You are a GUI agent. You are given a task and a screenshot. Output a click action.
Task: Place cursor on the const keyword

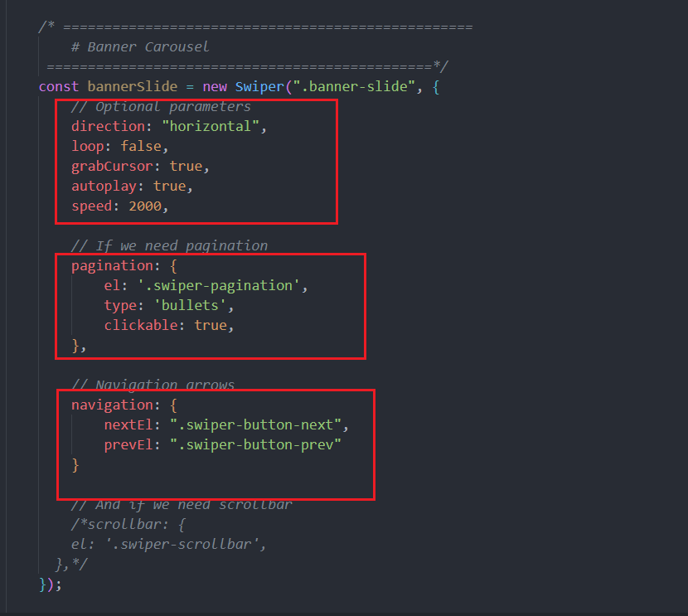[59, 86]
